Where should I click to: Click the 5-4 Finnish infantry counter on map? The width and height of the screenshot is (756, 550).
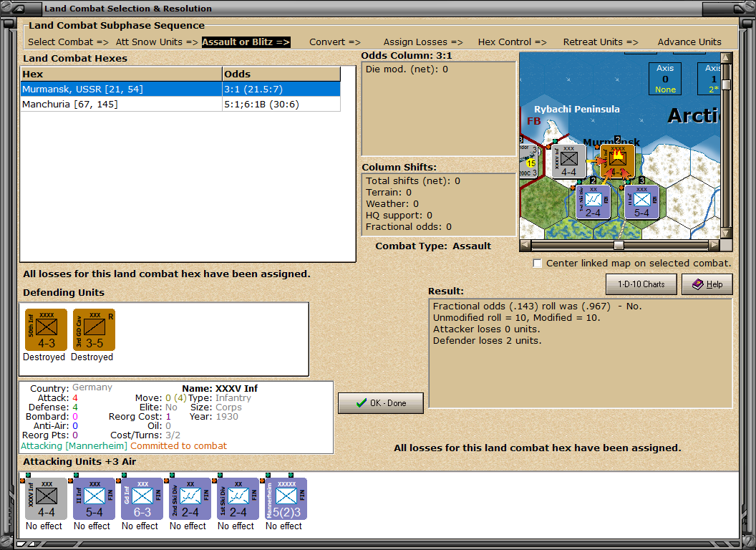[x=641, y=202]
